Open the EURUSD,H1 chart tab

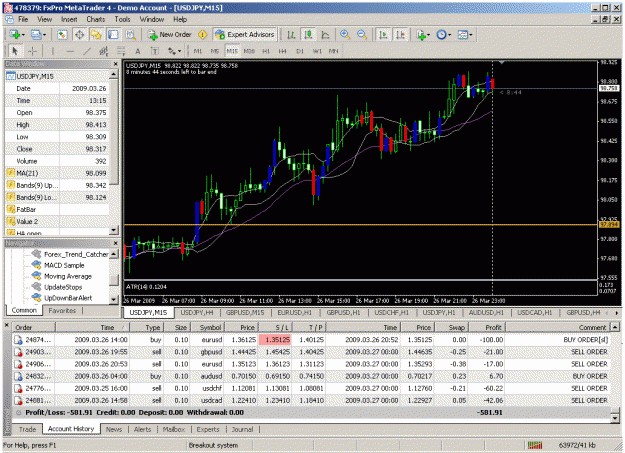click(x=295, y=313)
